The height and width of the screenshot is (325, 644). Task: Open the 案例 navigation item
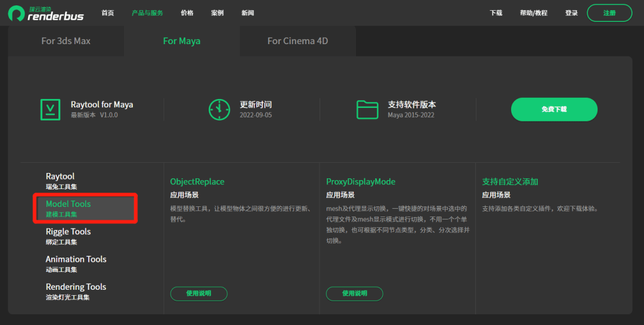coord(218,13)
